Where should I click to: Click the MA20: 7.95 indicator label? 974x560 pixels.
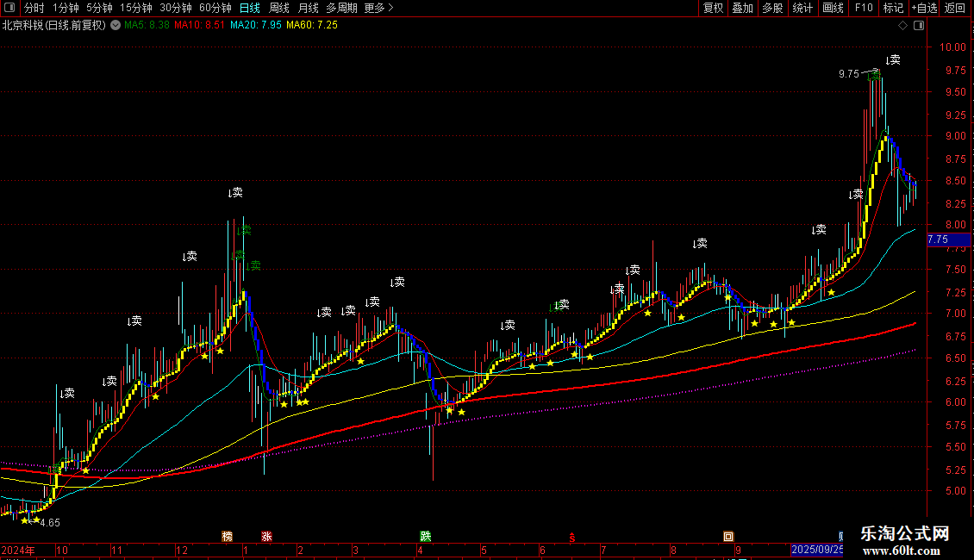click(255, 25)
